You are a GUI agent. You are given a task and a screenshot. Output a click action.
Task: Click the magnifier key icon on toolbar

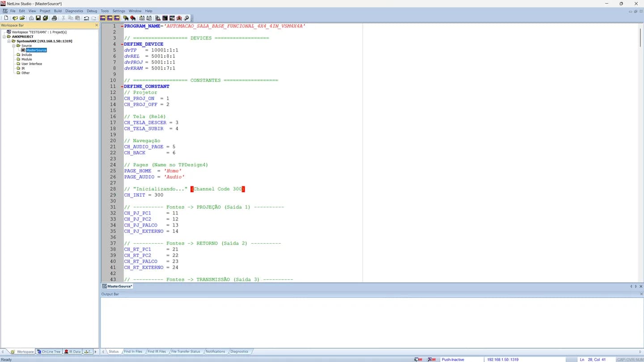click(186, 18)
